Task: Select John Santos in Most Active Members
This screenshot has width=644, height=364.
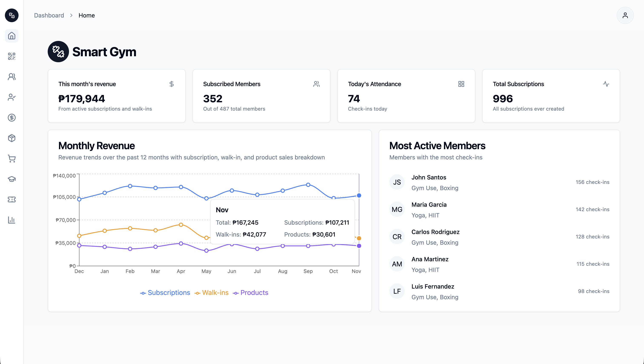Action: [428, 177]
